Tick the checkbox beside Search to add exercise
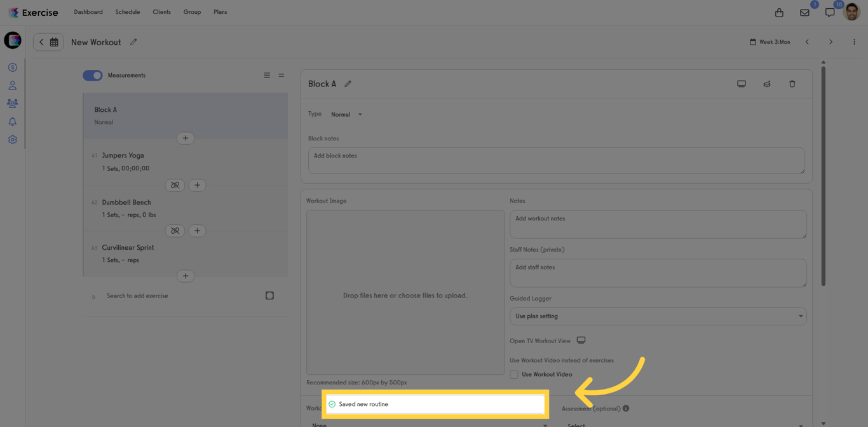The image size is (868, 427). (269, 295)
